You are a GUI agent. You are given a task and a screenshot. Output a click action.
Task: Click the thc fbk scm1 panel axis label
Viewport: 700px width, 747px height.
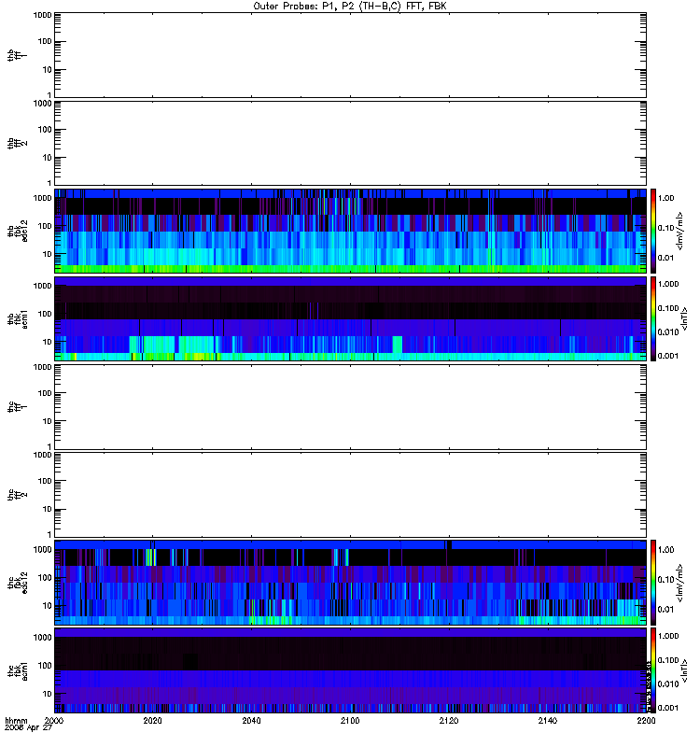coord(17,670)
